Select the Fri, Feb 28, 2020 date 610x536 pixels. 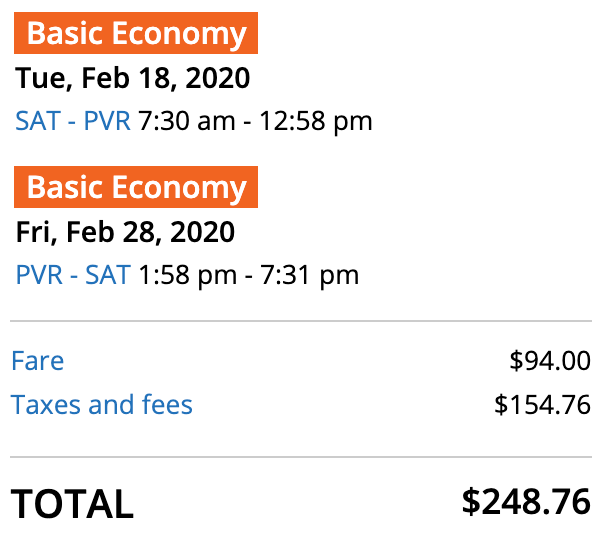126,232
